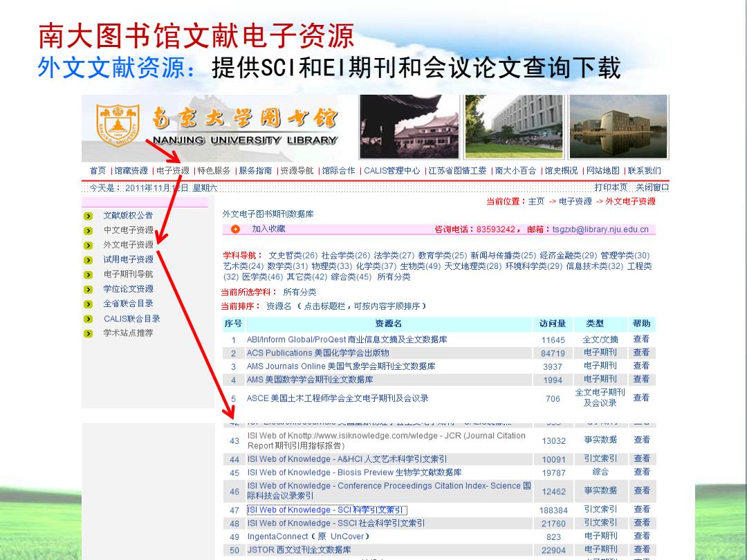Choose the 经济金融类(29) subject category
747x560 pixels.
point(568,256)
